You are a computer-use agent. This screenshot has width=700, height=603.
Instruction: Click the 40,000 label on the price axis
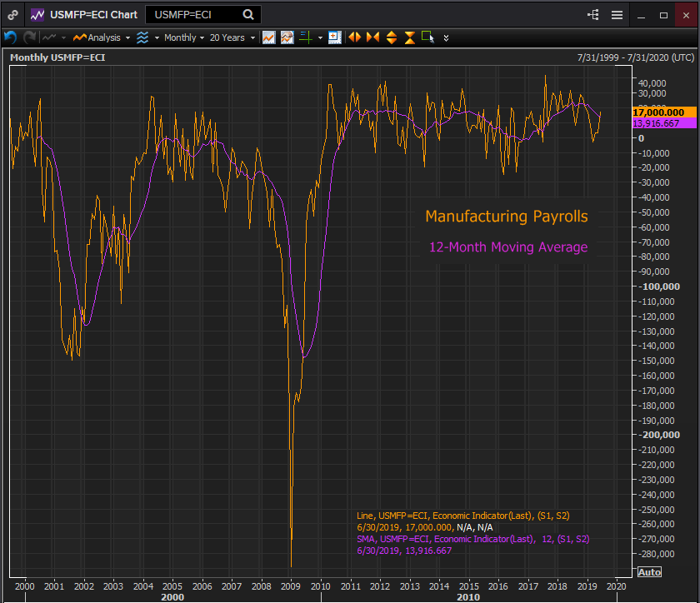tap(652, 83)
